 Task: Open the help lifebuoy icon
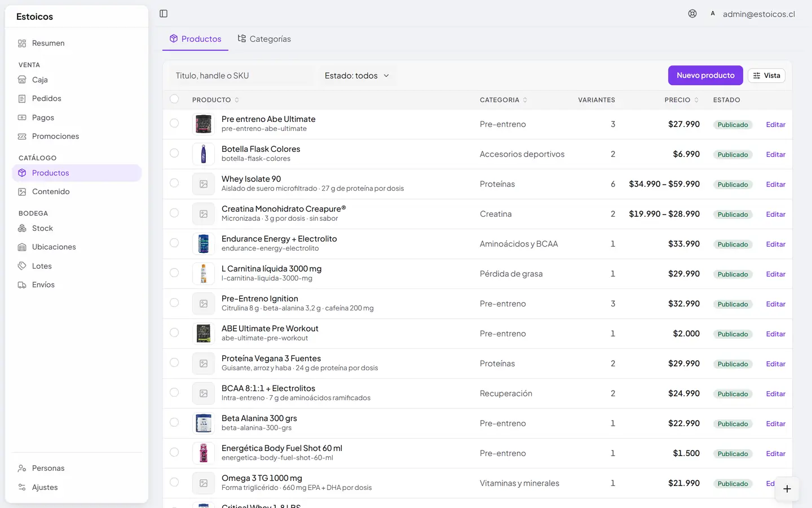(x=692, y=14)
